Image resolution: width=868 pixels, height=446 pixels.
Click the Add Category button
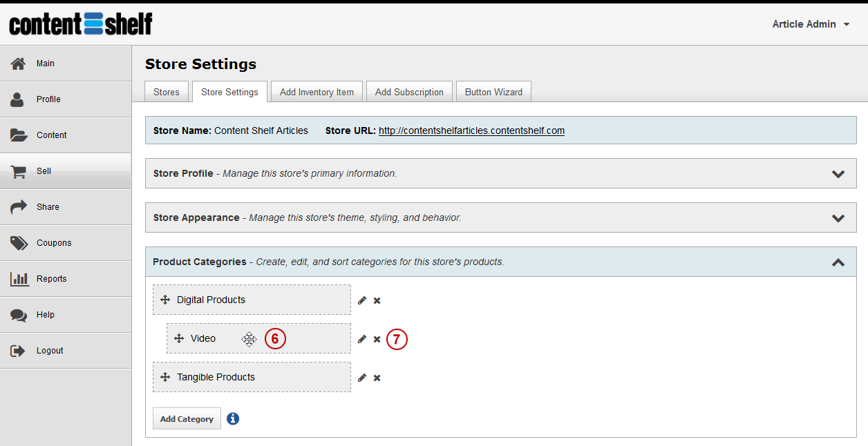pyautogui.click(x=187, y=418)
